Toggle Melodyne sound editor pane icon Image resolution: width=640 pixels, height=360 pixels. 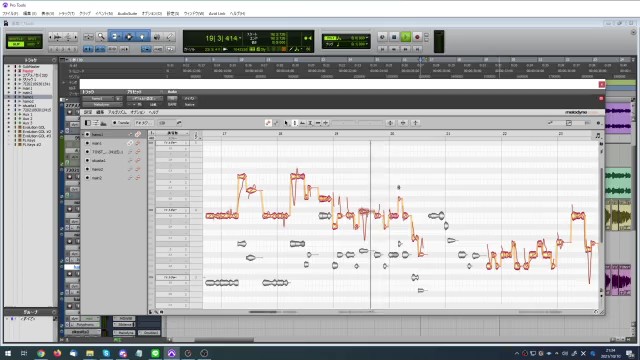(x=103, y=123)
